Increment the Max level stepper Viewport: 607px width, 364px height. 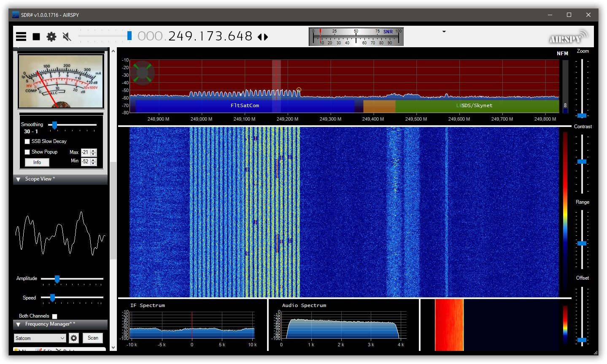point(93,150)
